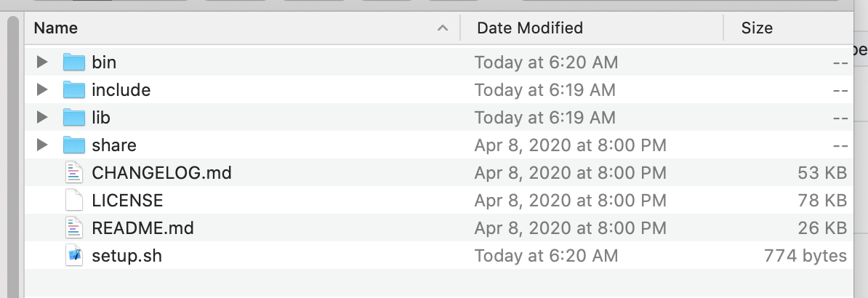Click the setup.sh script icon
Image resolution: width=868 pixels, height=298 pixels.
[x=74, y=256]
